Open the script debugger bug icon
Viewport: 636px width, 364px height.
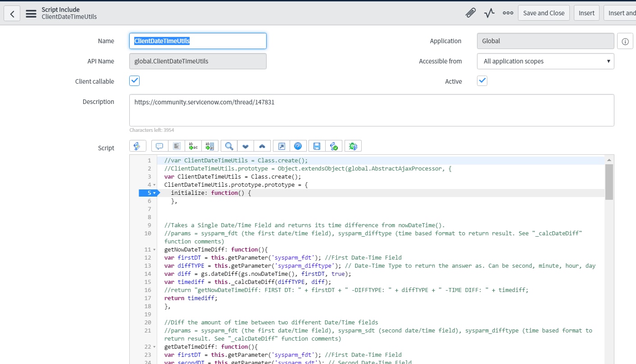click(353, 146)
